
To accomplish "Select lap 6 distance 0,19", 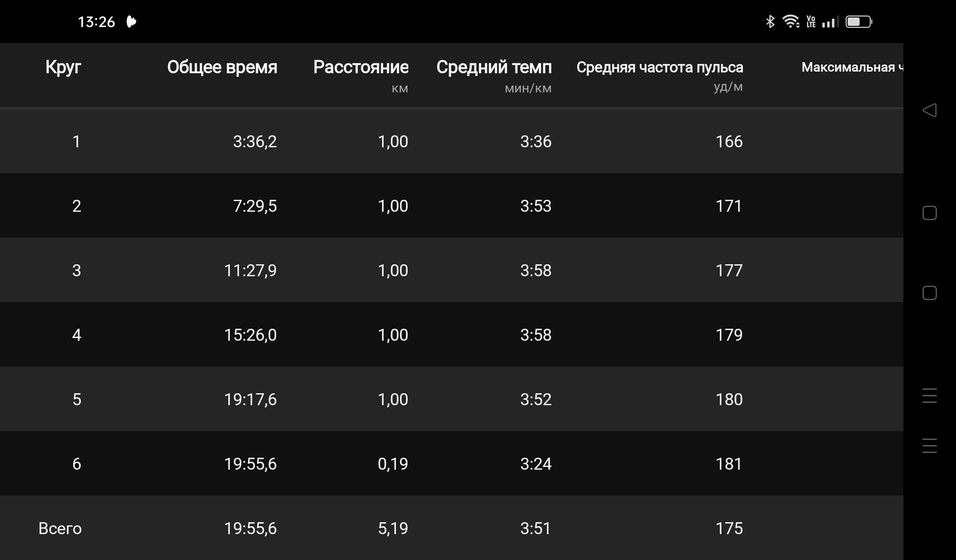I will click(x=393, y=464).
